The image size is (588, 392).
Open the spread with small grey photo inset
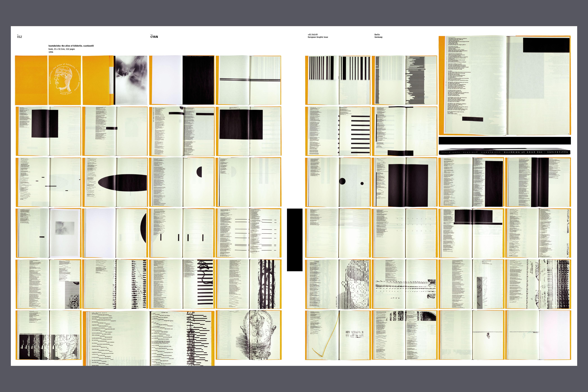click(49, 233)
